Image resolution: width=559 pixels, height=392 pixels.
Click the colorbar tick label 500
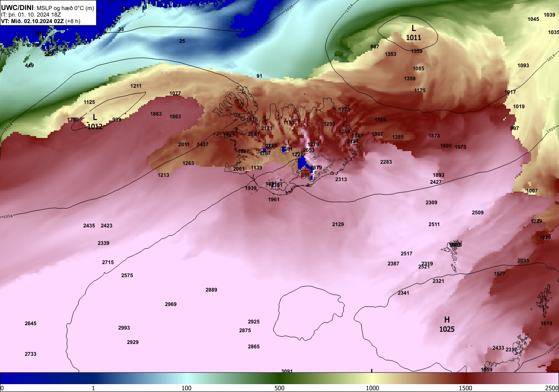(279, 388)
